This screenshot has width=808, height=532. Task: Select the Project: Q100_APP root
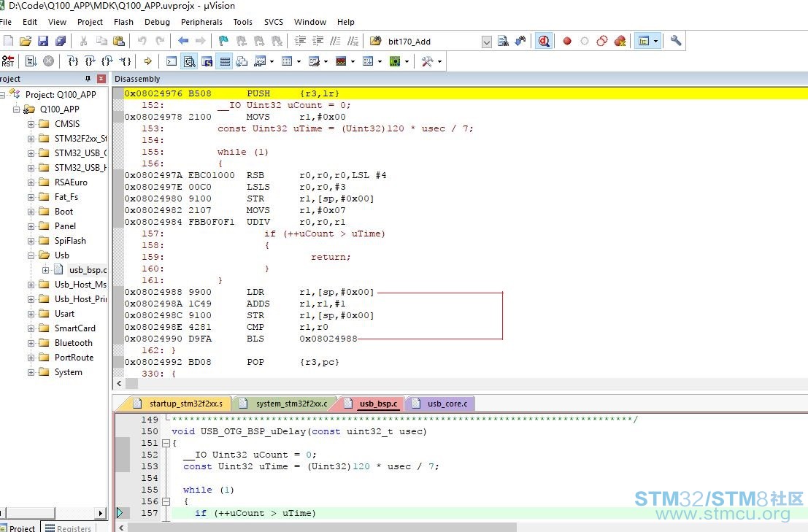pyautogui.click(x=61, y=95)
